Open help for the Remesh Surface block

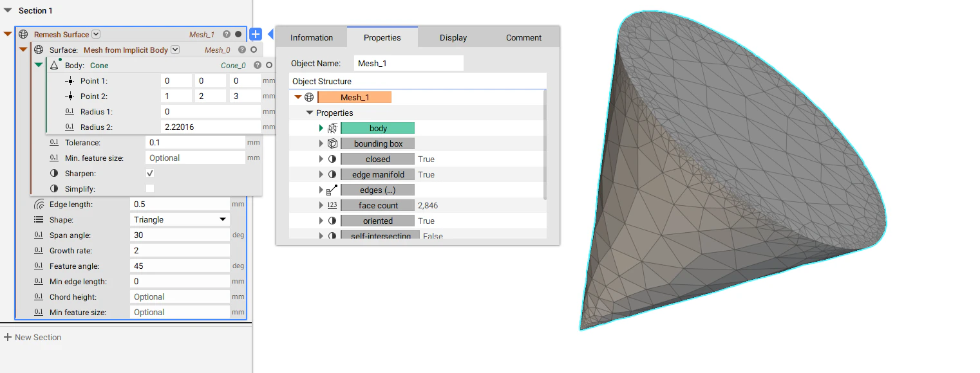[227, 34]
